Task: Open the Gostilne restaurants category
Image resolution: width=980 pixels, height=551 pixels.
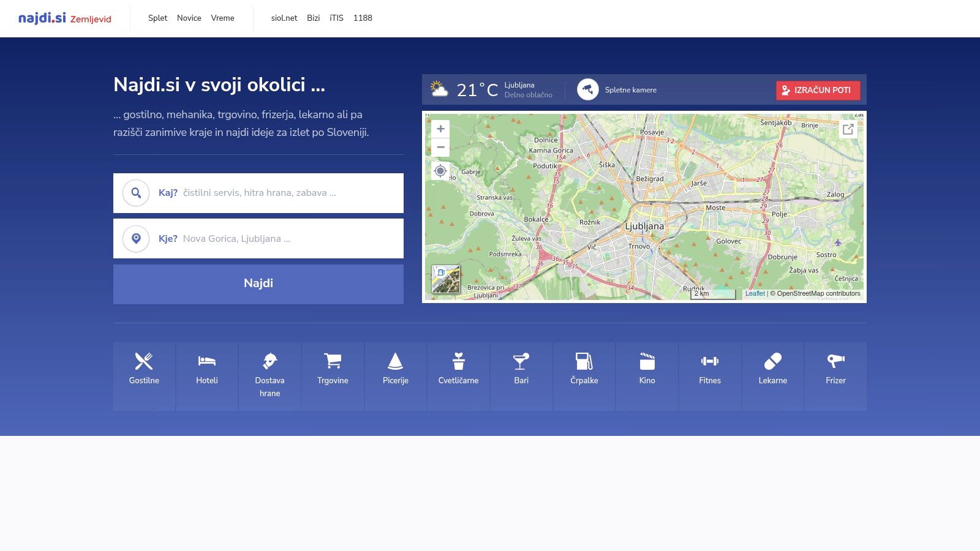Action: pyautogui.click(x=144, y=376)
